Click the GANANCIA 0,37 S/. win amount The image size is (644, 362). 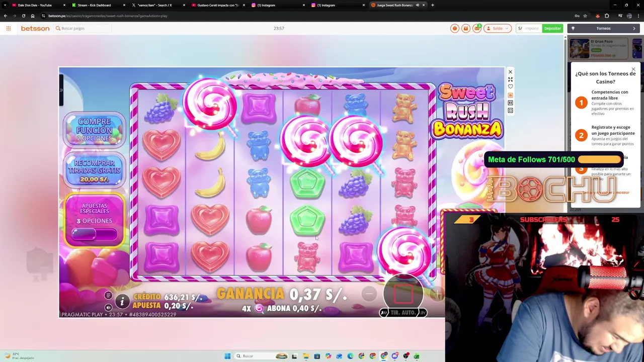(282, 294)
